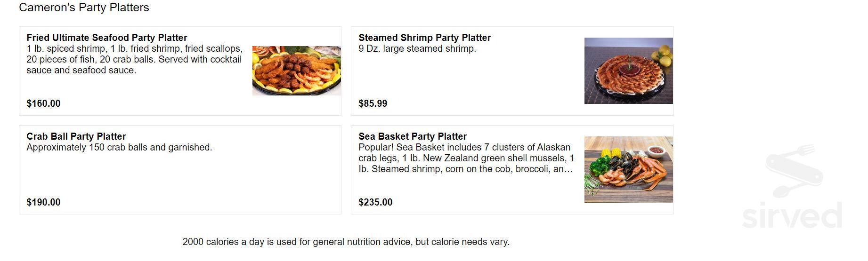868x261 pixels.
Task: Choose the $235.00 Sea Basket price
Action: coord(375,202)
